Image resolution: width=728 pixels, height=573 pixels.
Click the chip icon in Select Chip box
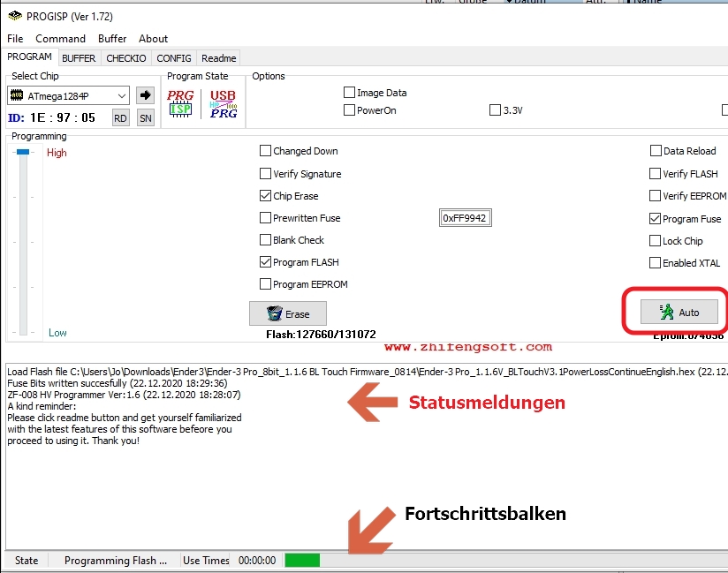(17, 95)
